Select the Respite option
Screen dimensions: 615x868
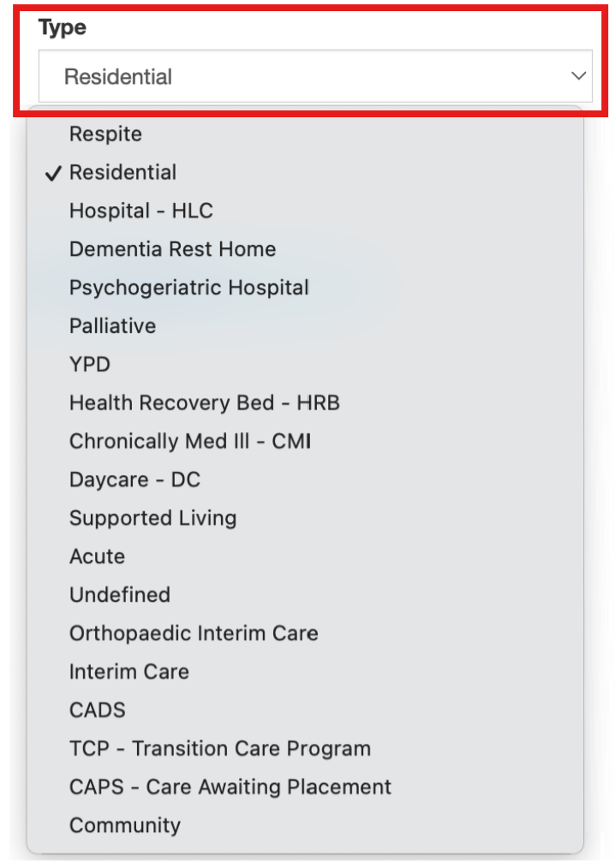pos(105,134)
